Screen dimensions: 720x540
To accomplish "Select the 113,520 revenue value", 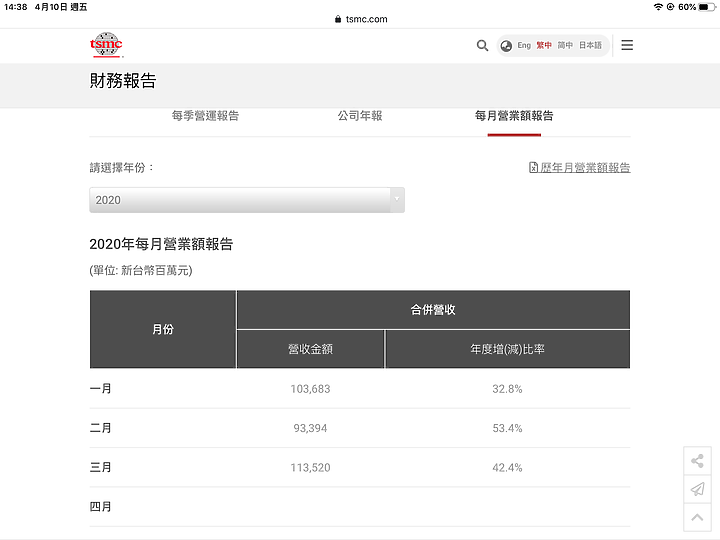I will point(310,467).
